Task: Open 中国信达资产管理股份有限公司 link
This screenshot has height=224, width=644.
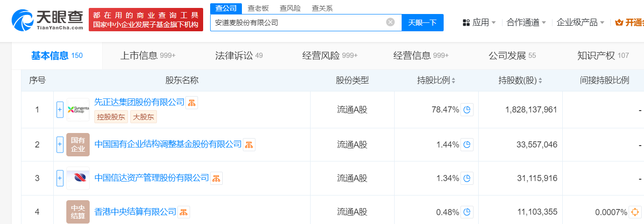Action: point(152,178)
